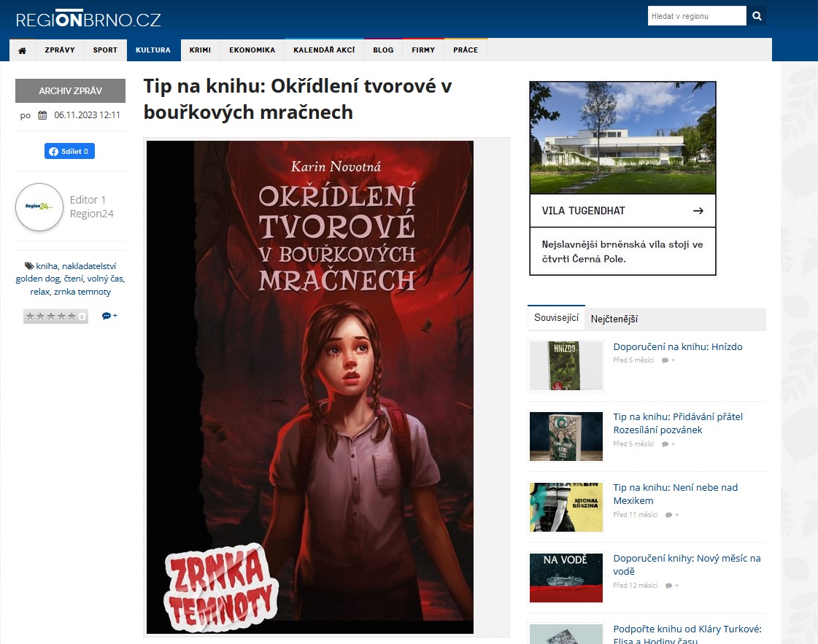The image size is (818, 644).
Task: Submit the search with magnifier icon
Action: [x=757, y=16]
